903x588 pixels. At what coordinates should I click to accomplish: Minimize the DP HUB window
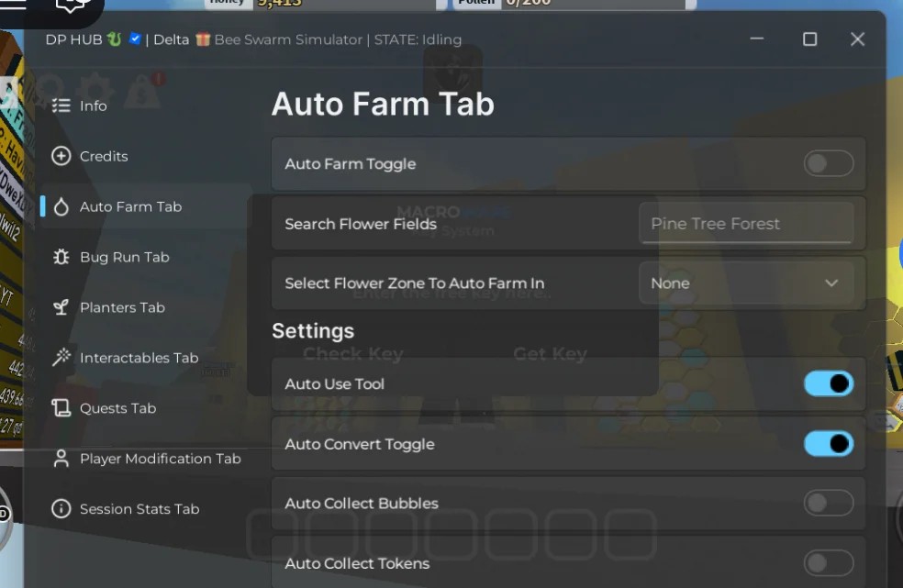[757, 39]
